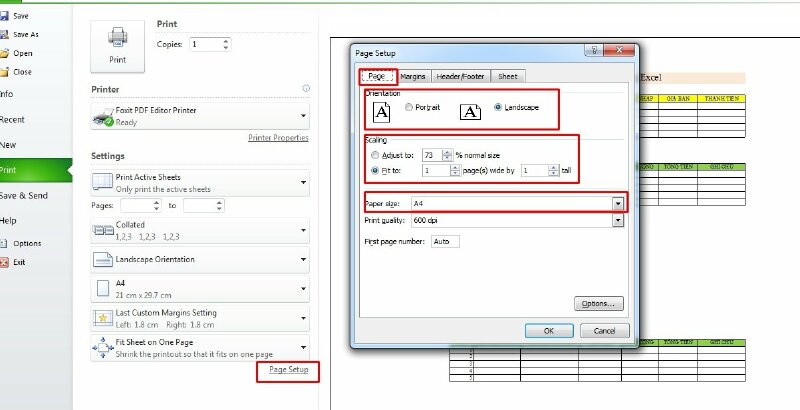Click the large Print button with printer icon

tap(117, 47)
